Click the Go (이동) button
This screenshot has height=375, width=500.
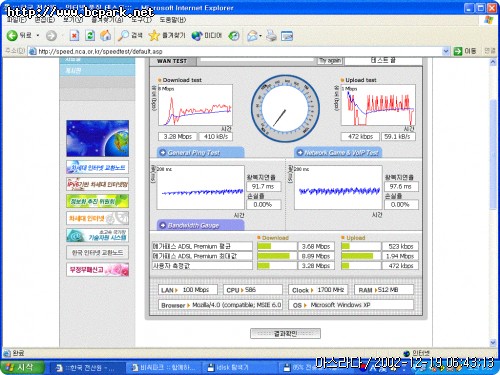(465, 51)
